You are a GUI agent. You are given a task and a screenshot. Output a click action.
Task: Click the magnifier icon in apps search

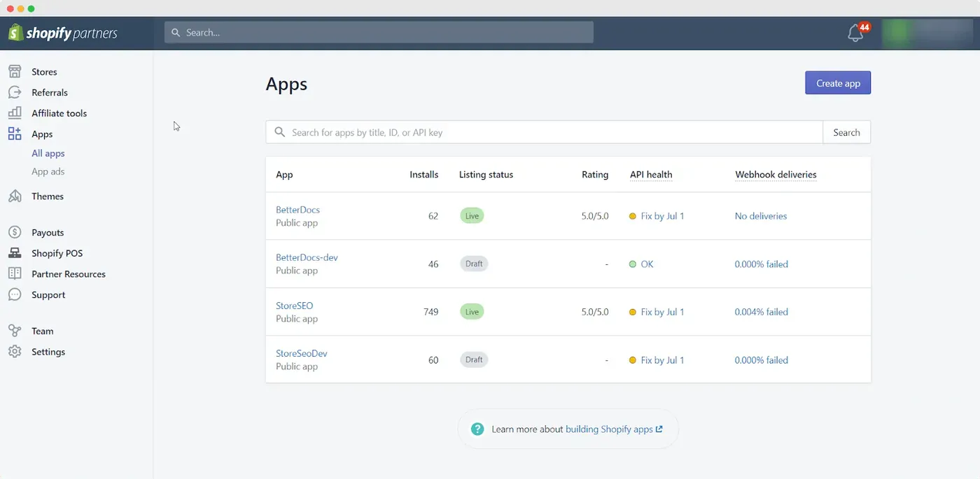click(x=280, y=132)
